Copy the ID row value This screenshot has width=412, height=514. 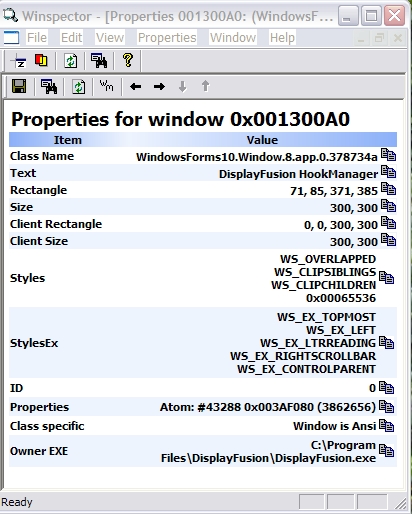[x=387, y=388]
